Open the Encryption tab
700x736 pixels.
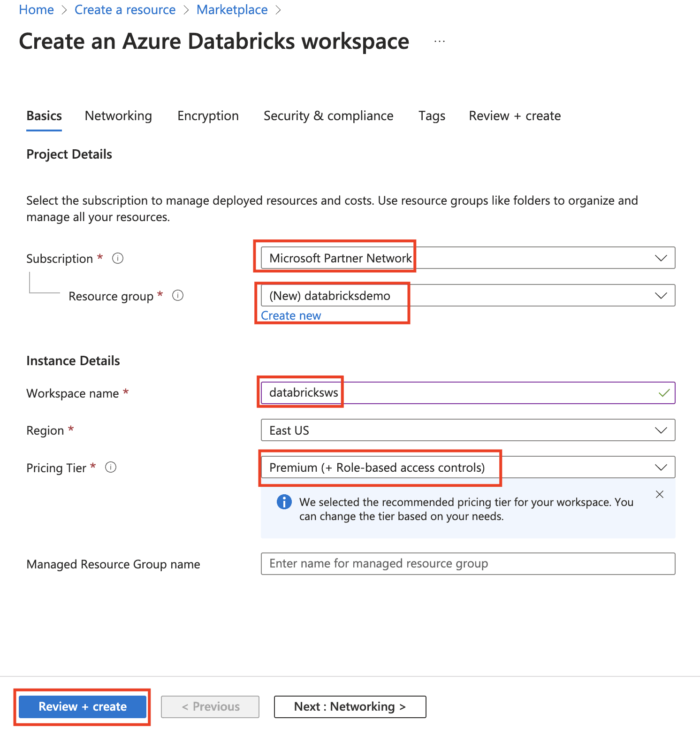(208, 116)
